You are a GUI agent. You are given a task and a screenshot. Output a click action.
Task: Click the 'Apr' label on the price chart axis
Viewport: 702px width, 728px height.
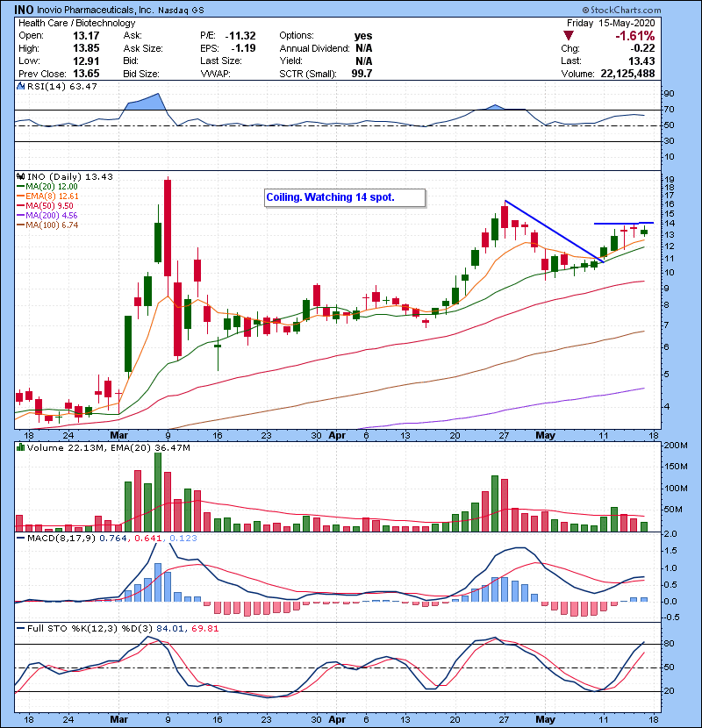(337, 436)
